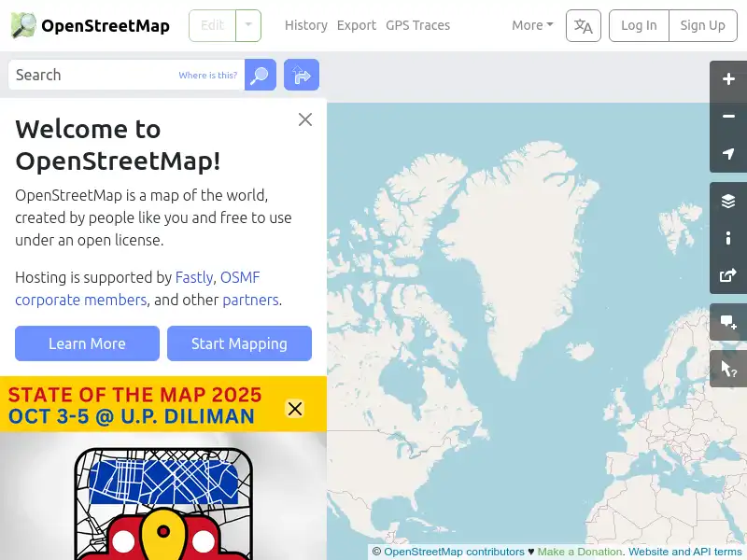Click the magnifier search icon
Image resolution: width=747 pixels, height=560 pixels.
pos(260,75)
